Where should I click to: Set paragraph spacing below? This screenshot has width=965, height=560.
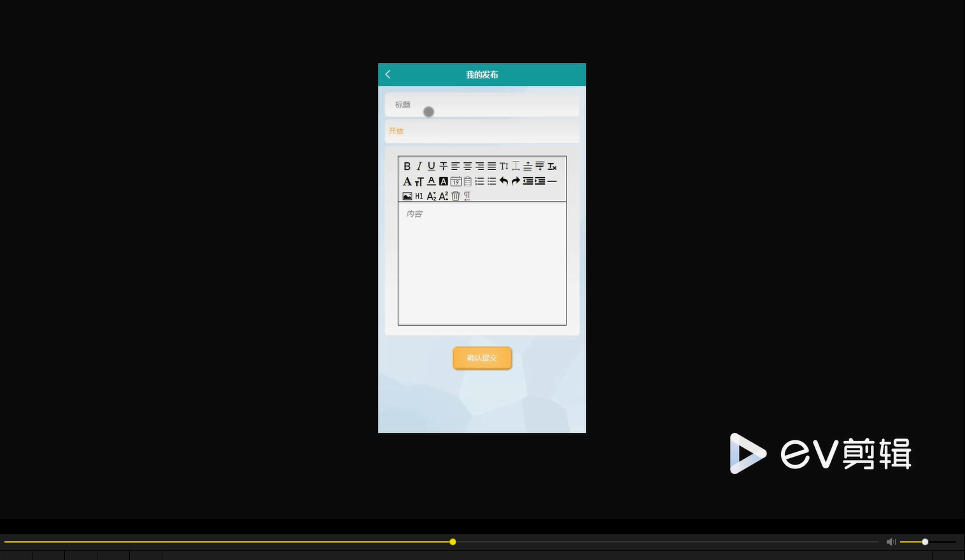coord(540,166)
